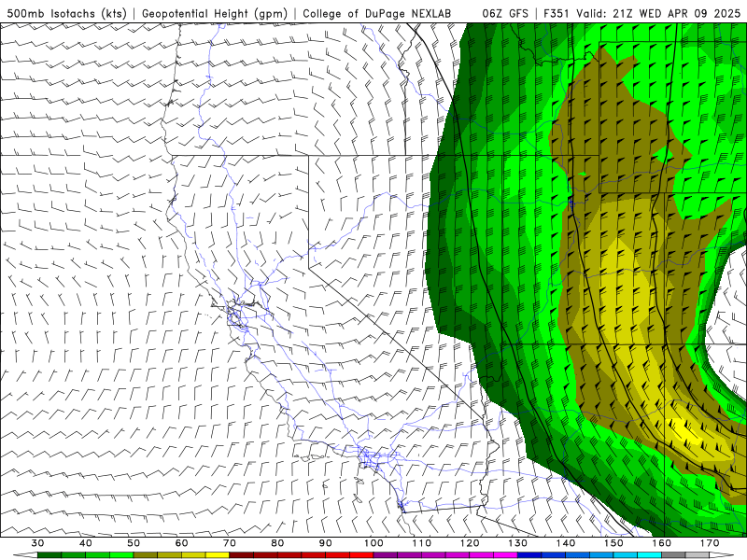Click the '500mb Isotachs (kts)' title text
This screenshot has height=560, width=747.
tap(66, 14)
